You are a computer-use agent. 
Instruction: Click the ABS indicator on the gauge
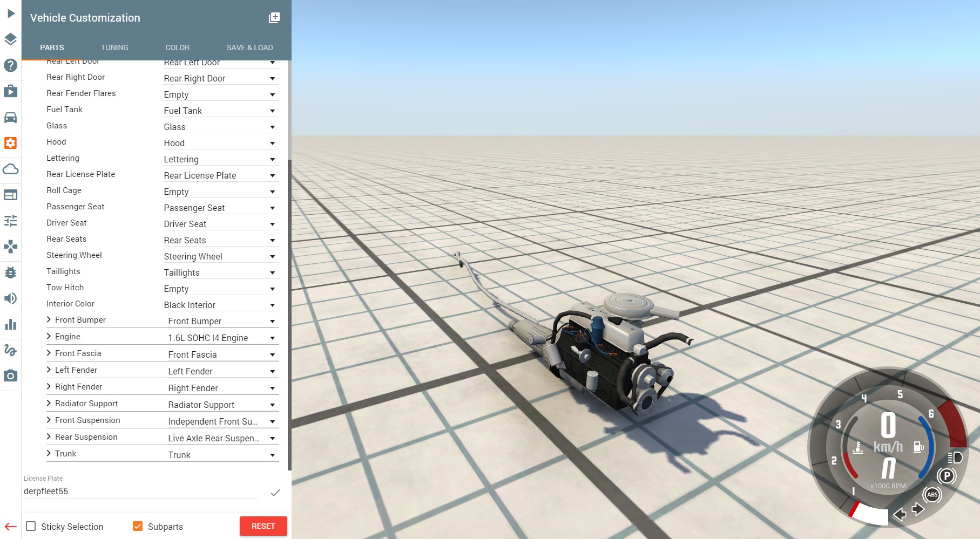point(932,495)
